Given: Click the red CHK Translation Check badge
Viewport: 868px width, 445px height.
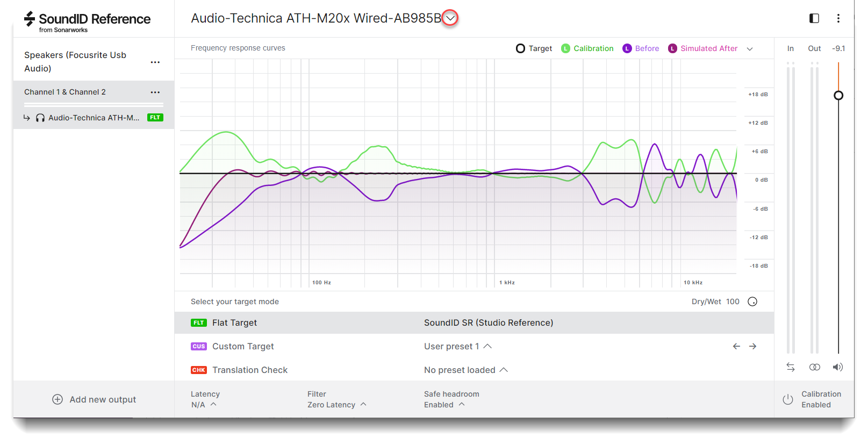Looking at the screenshot, I should coord(199,370).
